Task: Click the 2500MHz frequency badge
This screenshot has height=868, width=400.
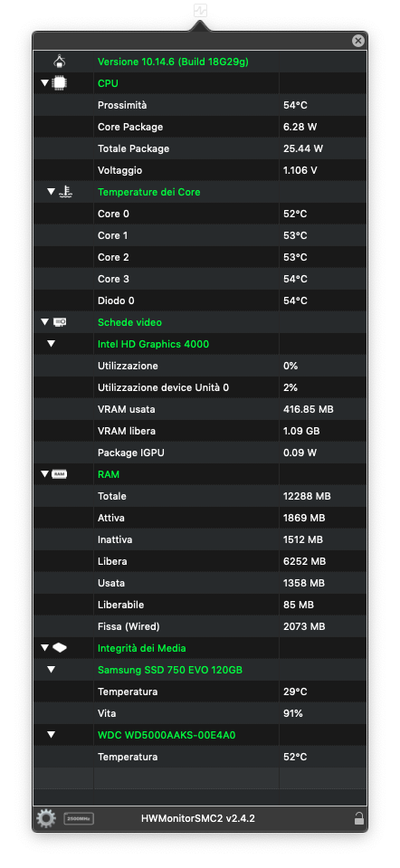Action: (x=79, y=817)
